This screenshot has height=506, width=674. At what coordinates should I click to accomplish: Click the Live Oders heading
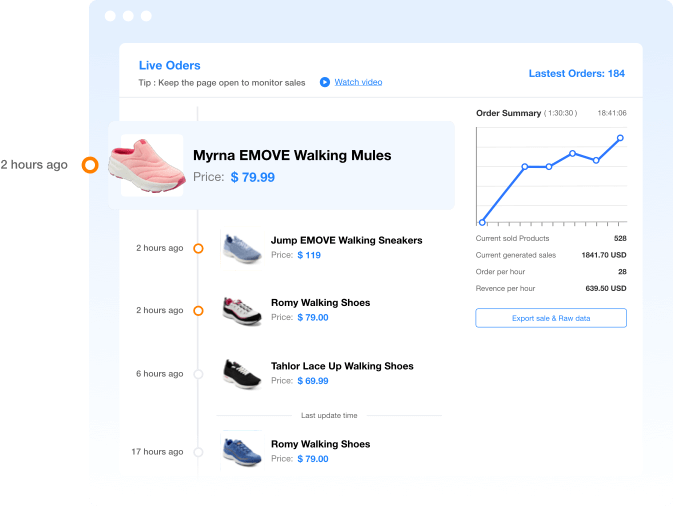169,65
